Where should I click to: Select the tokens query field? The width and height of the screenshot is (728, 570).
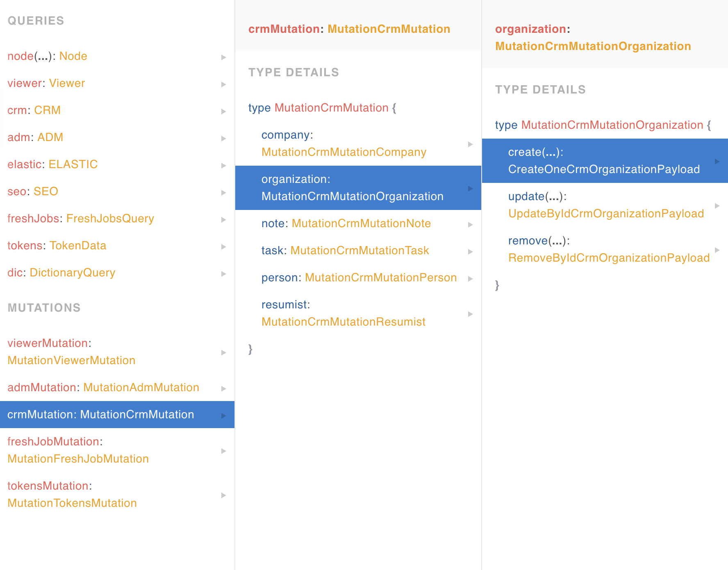pyautogui.click(x=25, y=246)
